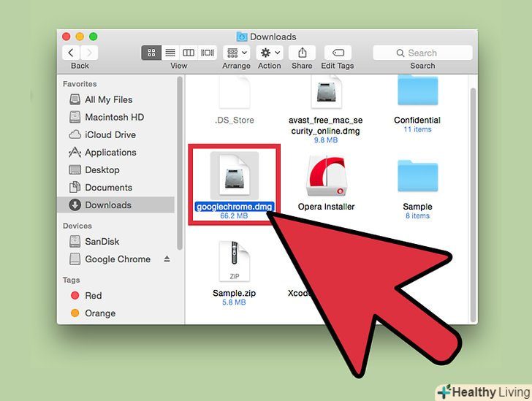The width and height of the screenshot is (532, 401).
Task: Switch to column view
Action: click(x=189, y=53)
